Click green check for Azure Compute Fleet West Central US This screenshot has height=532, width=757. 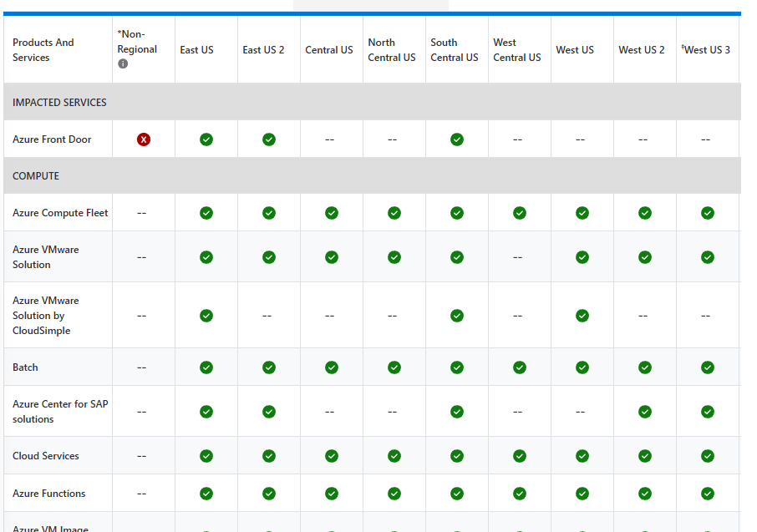tap(519, 212)
